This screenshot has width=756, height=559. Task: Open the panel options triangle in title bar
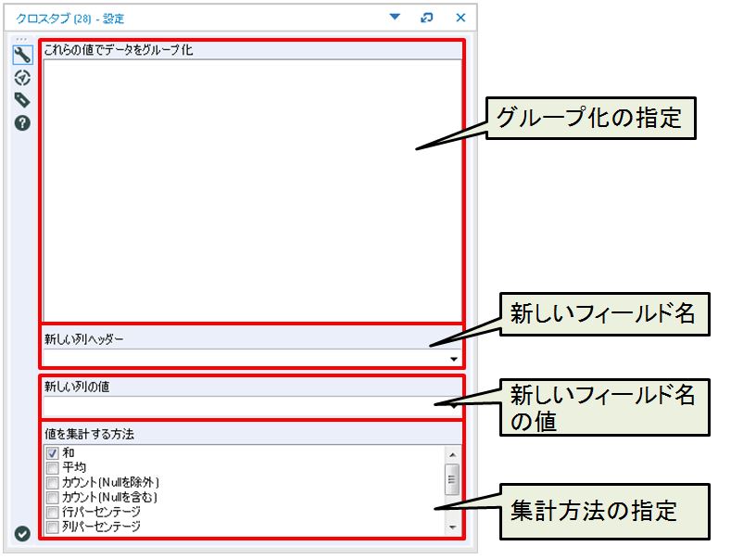pos(395,18)
